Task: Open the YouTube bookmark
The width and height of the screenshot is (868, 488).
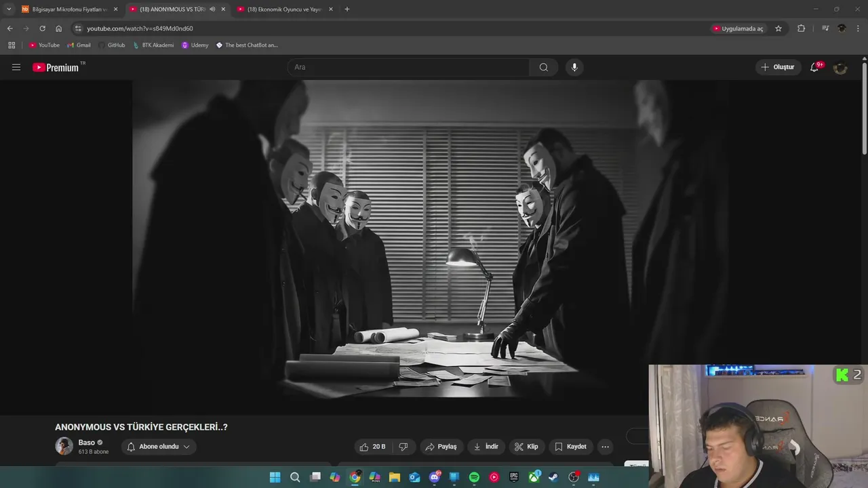Action: click(x=44, y=45)
